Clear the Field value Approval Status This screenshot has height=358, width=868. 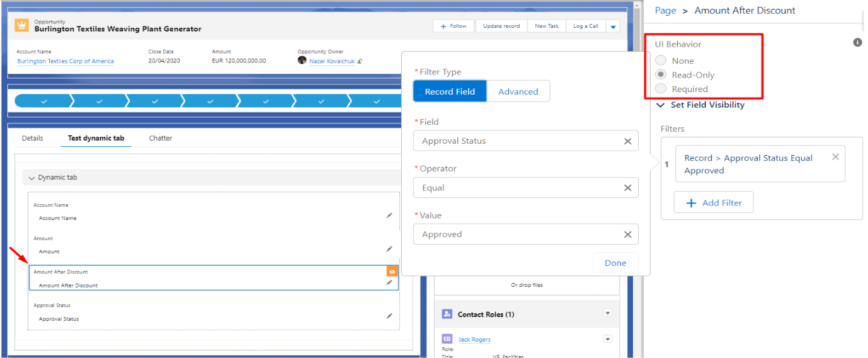coord(627,141)
